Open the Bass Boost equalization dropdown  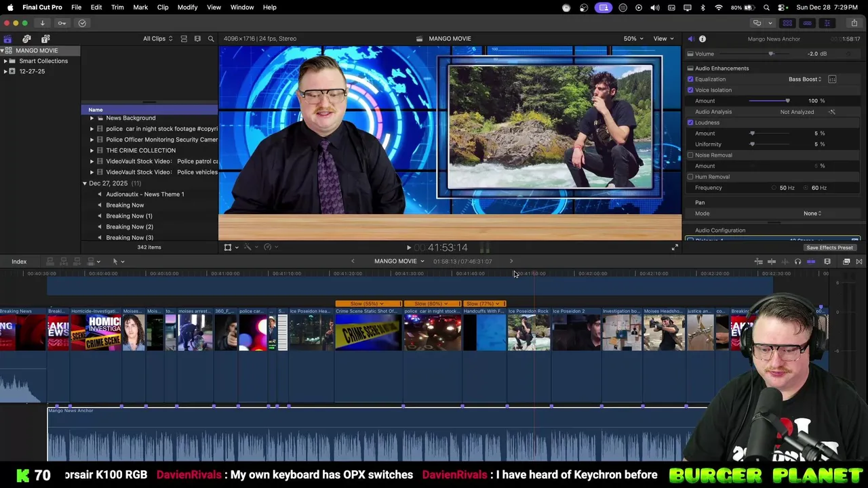(805, 79)
